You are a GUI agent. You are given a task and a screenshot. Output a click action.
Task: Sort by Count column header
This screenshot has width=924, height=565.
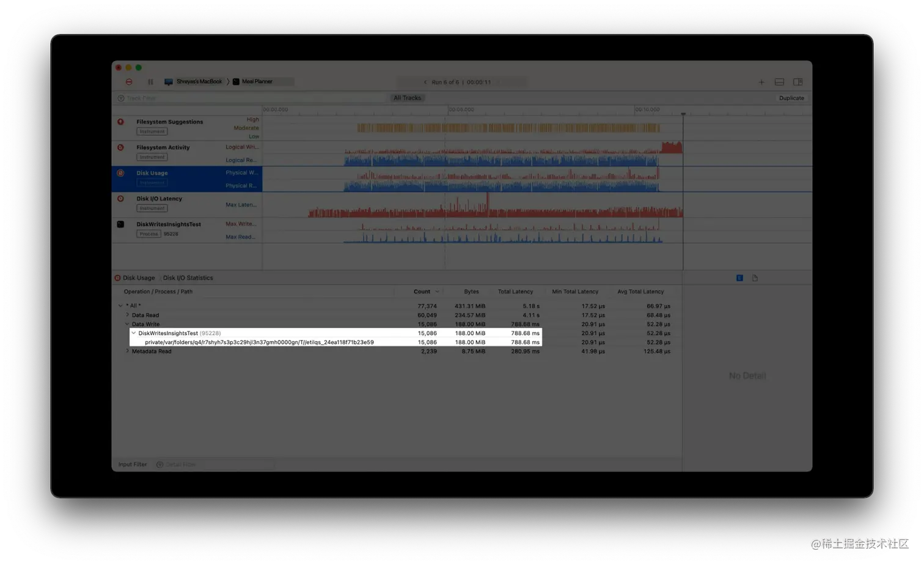coord(422,292)
